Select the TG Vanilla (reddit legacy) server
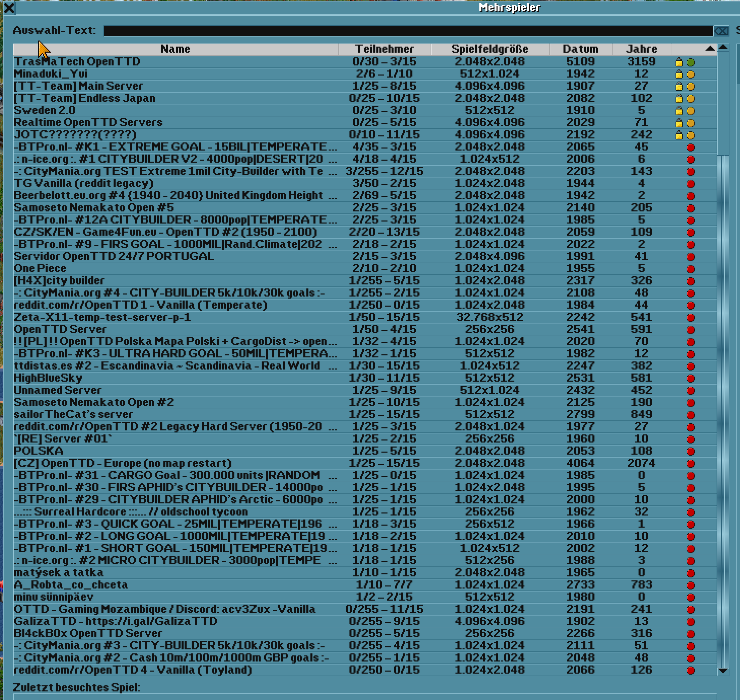Viewport: 740px width, 700px height. 84,183
